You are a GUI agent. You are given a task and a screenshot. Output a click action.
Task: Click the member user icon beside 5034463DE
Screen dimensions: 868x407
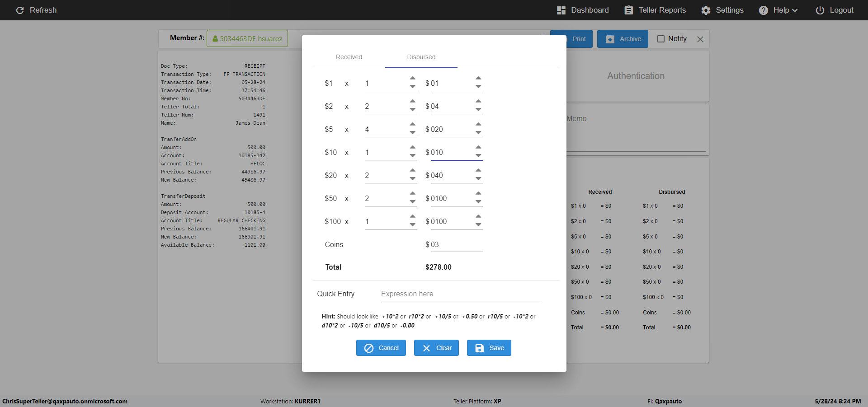click(215, 39)
